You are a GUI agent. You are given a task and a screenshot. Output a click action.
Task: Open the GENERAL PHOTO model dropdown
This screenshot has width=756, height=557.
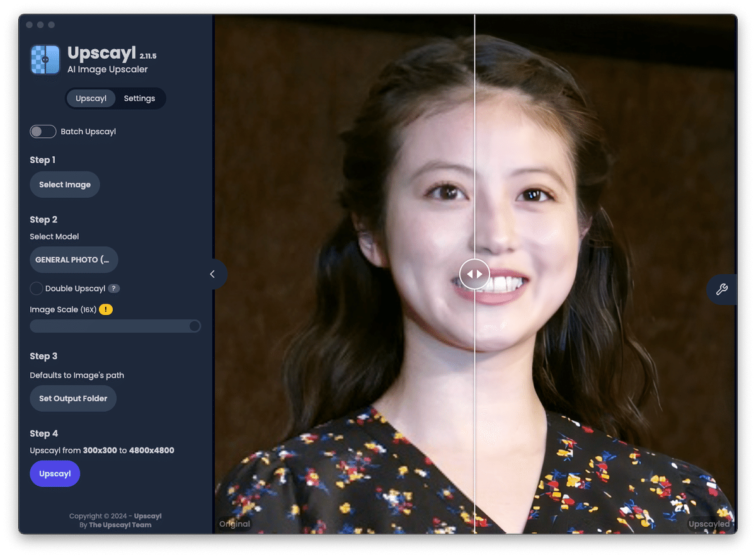[x=74, y=260]
